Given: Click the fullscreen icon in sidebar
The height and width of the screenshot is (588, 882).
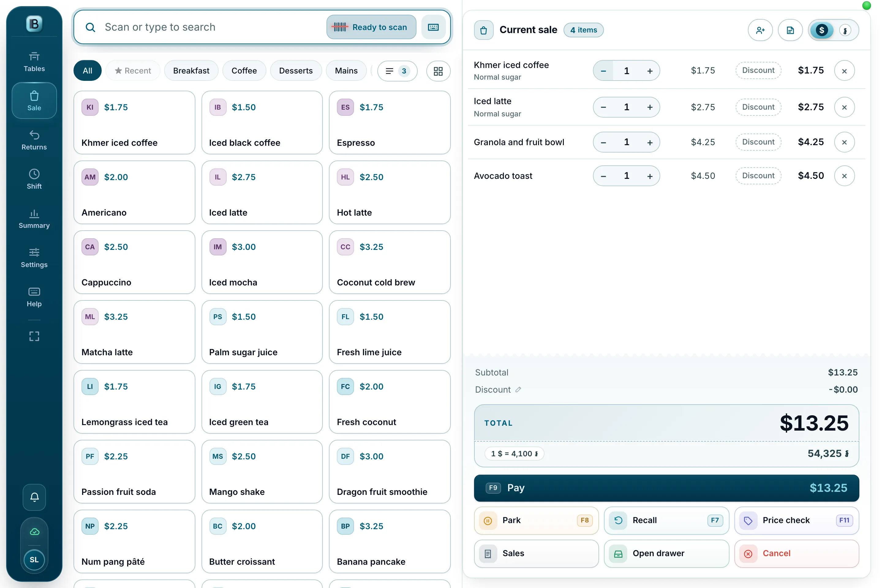Looking at the screenshot, I should tap(34, 336).
